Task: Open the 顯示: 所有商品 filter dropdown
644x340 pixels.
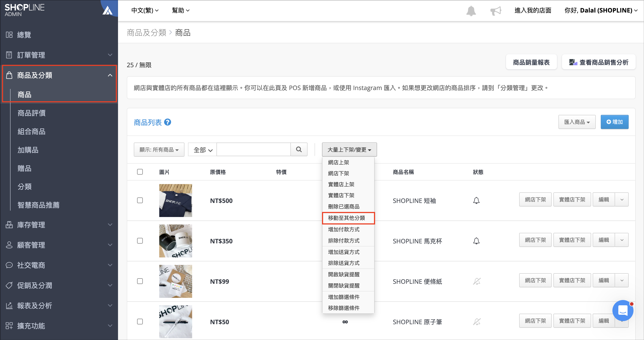Action: 159,150
